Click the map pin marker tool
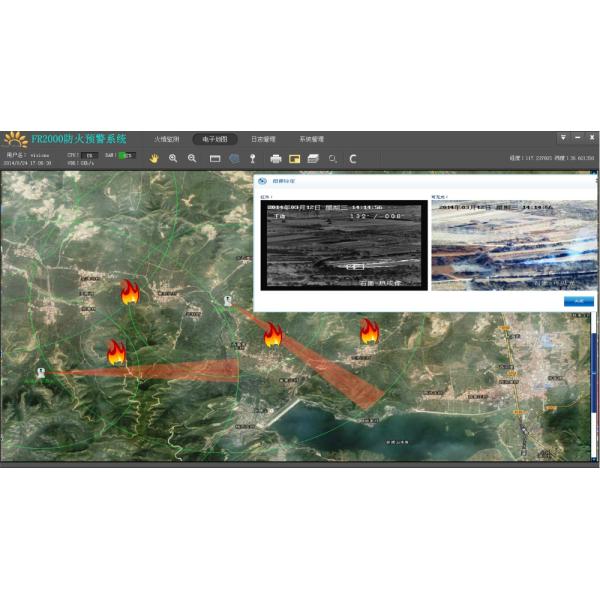The image size is (600, 600). [x=253, y=158]
